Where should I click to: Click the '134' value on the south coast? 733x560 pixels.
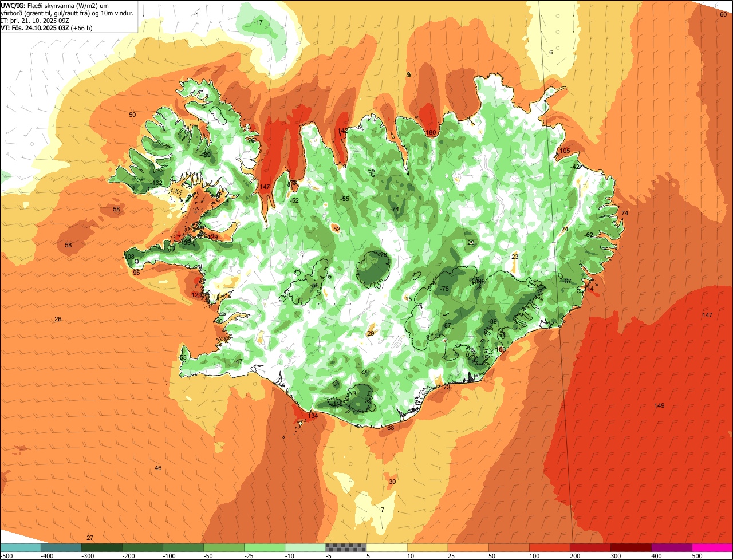coord(313,416)
